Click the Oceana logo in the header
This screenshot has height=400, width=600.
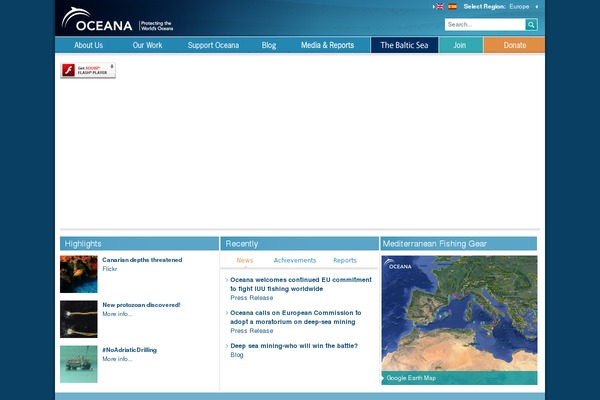[x=97, y=20]
